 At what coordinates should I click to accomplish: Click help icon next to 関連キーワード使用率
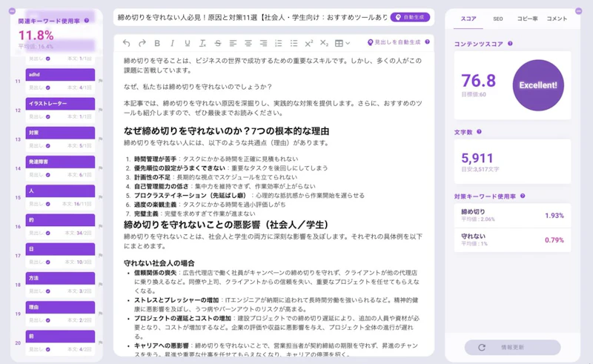[87, 21]
